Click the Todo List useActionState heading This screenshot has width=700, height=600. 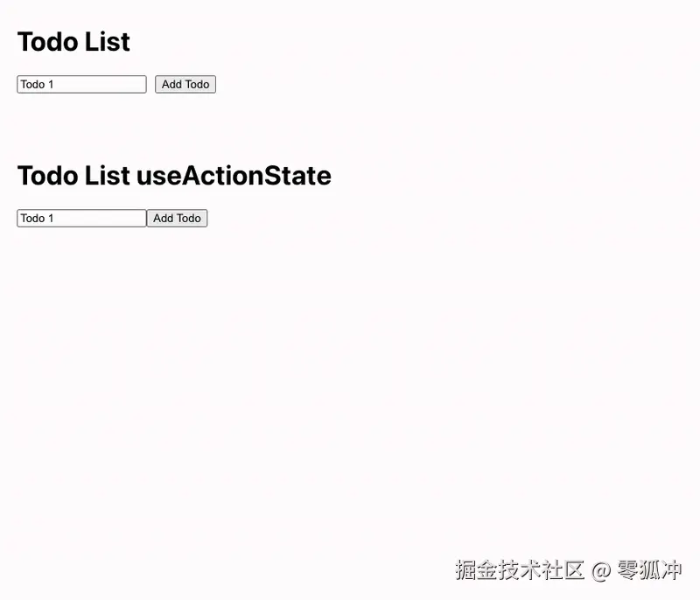174,175
